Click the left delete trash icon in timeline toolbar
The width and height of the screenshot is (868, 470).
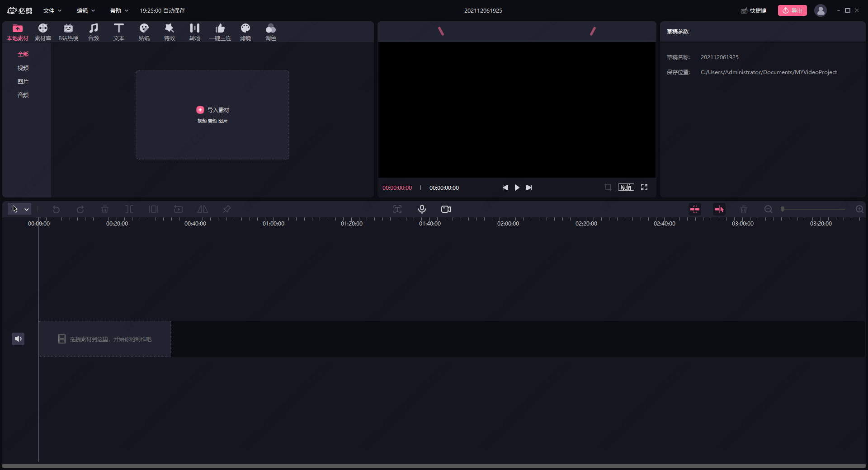click(105, 209)
